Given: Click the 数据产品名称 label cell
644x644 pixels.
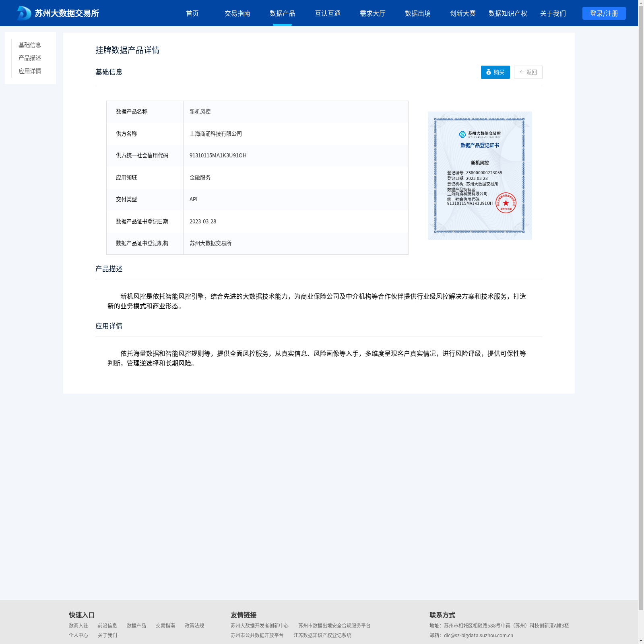Looking at the screenshot, I should 145,111.
